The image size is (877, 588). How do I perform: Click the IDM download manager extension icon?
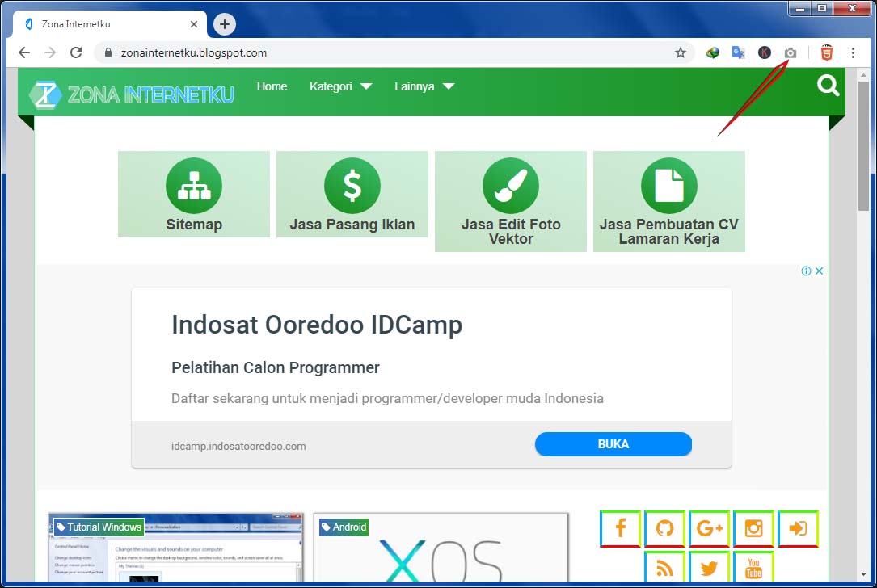pos(713,52)
